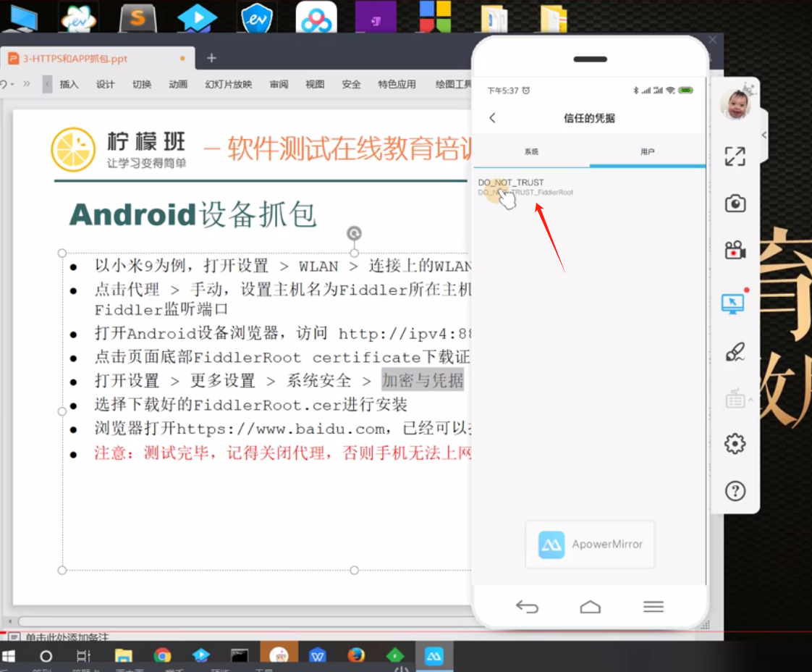Open the 插入 ribbon menu

69,85
